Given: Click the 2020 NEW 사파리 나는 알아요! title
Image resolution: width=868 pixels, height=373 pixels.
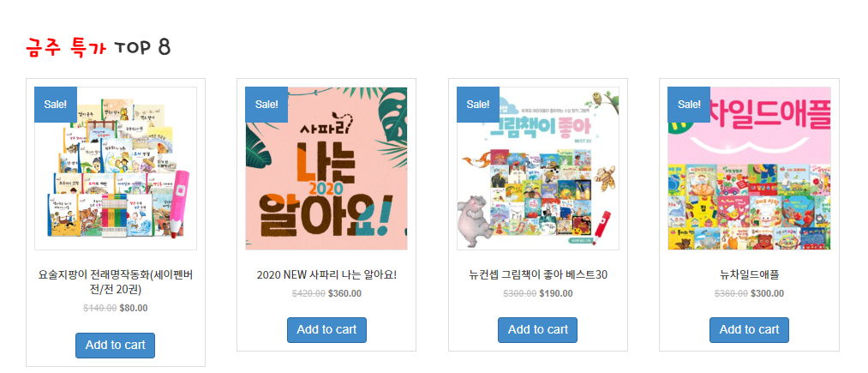Looking at the screenshot, I should pyautogui.click(x=326, y=275).
